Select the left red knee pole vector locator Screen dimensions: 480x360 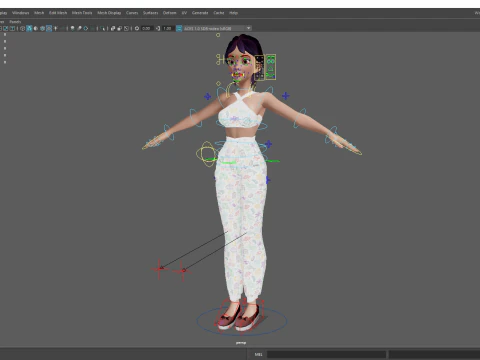point(160,268)
